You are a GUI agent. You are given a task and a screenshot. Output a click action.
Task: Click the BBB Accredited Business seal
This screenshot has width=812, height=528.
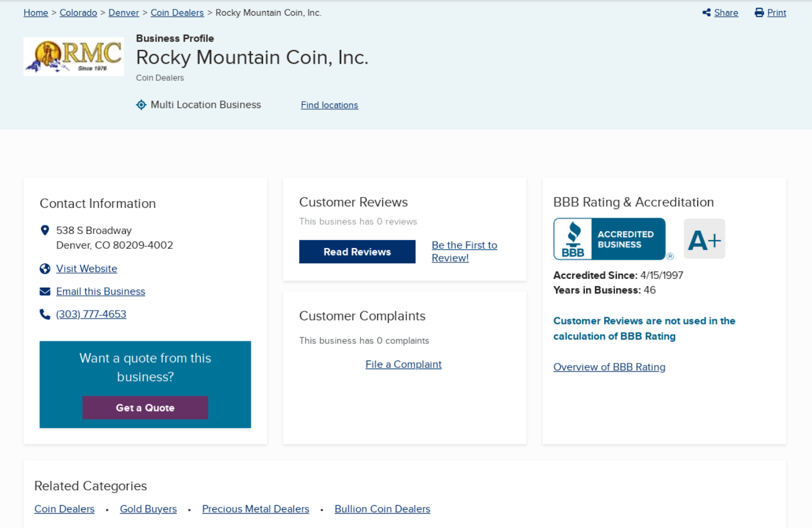coord(609,239)
